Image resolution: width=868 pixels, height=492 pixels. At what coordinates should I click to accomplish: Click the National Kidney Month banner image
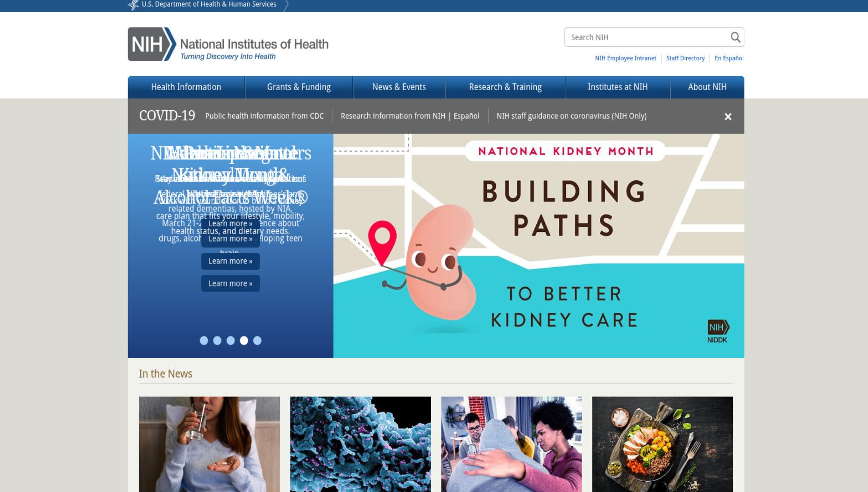click(x=539, y=246)
